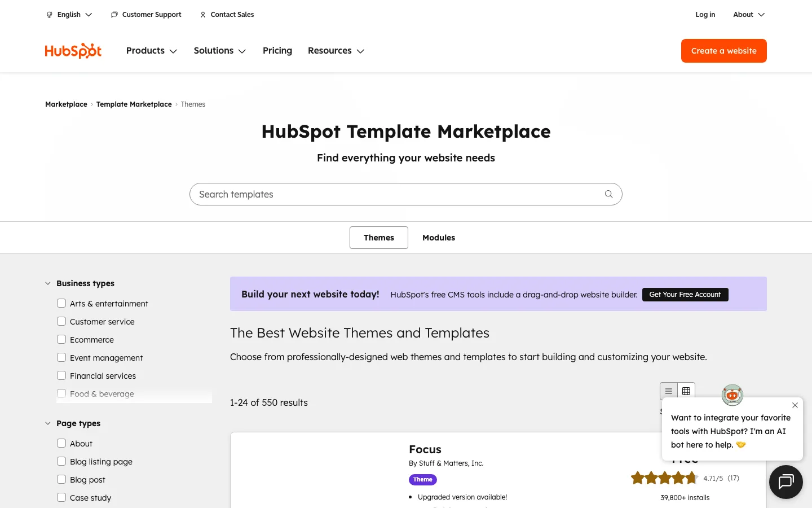Click the 4.71/5 rating text

[713, 478]
